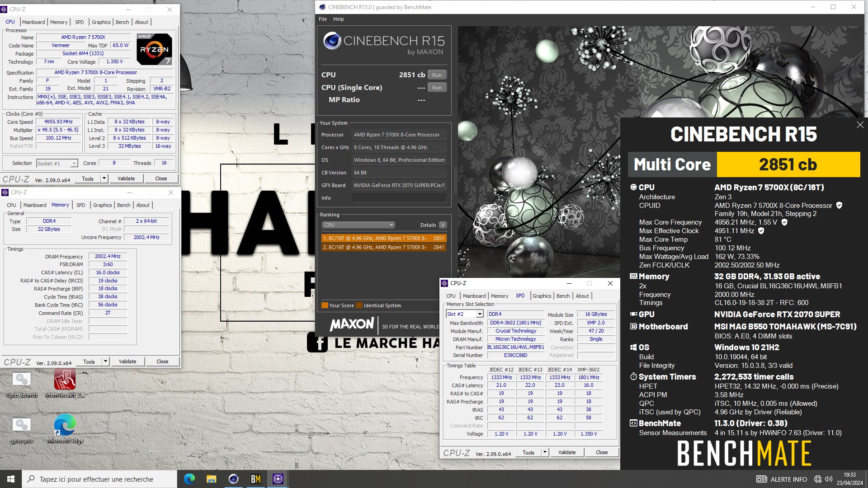Click the search magnifier in taskbar
The image size is (868, 488).
31,479
